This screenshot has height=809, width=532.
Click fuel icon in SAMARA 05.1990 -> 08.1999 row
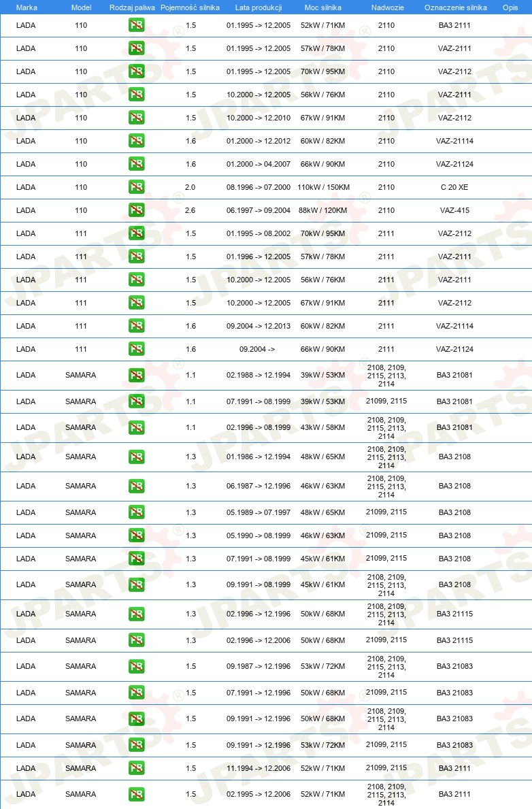tap(136, 535)
